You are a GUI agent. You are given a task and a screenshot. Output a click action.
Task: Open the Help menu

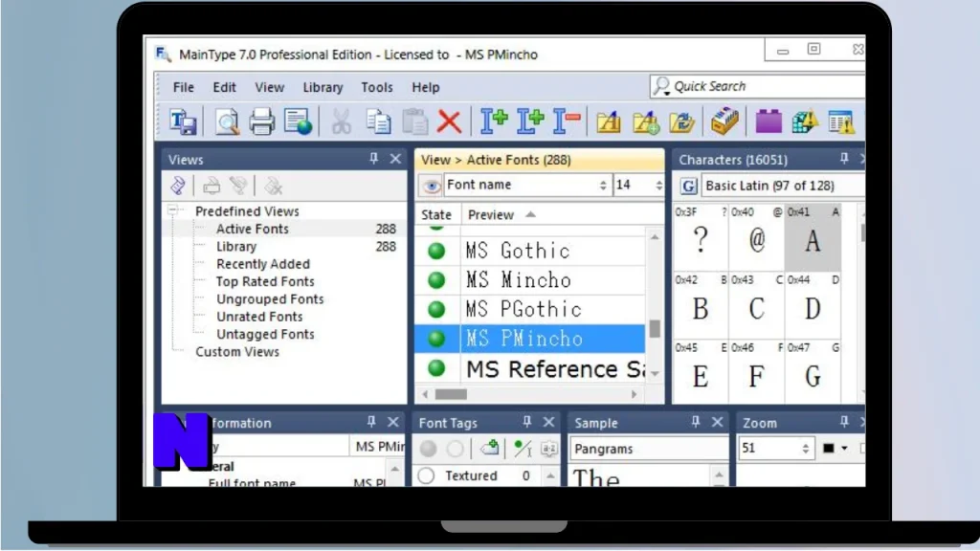point(426,87)
